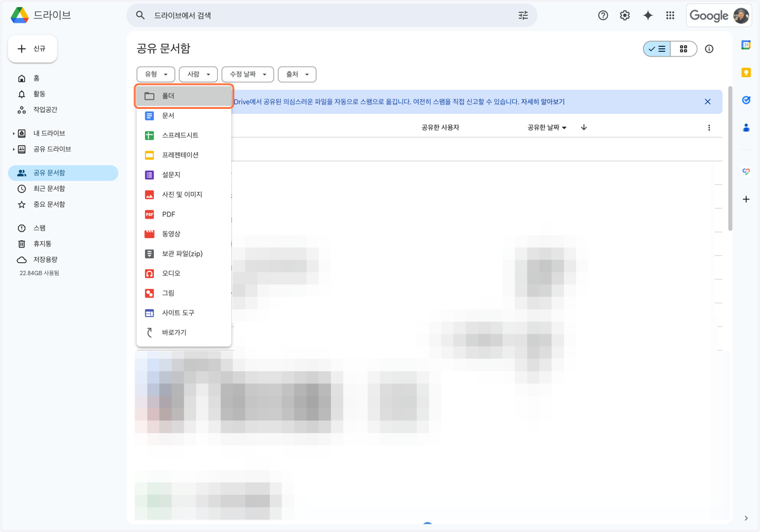Screen dimensions: 760x532
Task: Open 자세히 알아보기 link
Action: [543, 101]
